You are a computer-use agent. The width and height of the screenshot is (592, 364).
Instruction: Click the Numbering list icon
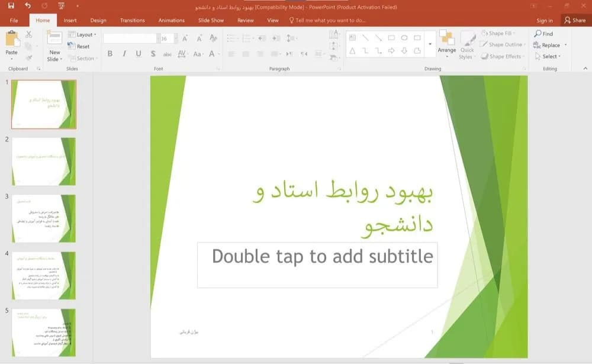click(247, 38)
